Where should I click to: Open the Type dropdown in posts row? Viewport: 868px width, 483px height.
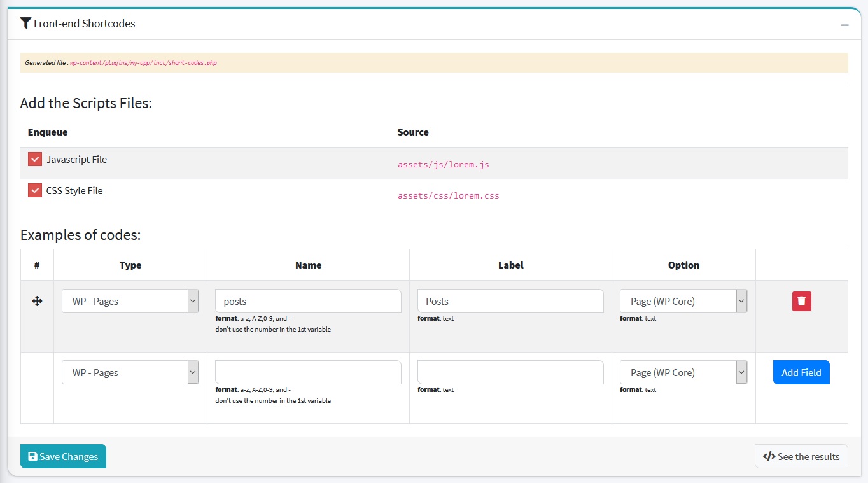(x=130, y=301)
